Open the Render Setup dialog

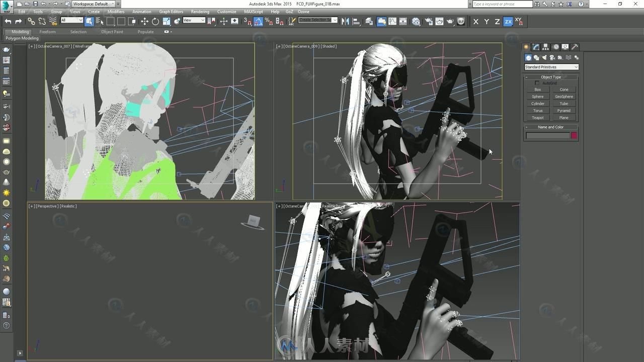click(428, 21)
